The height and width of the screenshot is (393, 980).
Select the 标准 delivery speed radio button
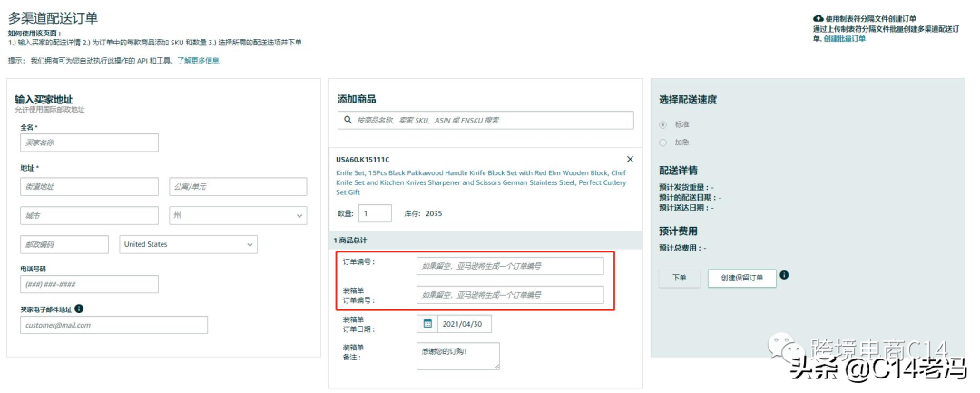663,124
